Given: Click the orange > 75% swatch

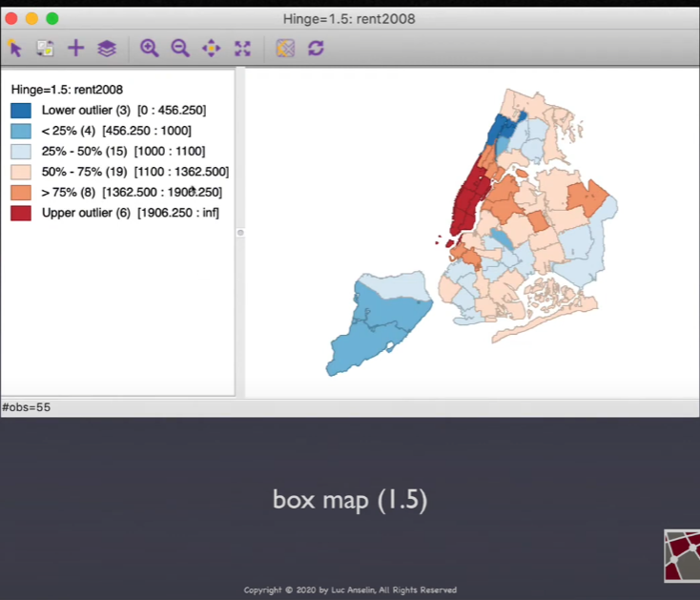Looking at the screenshot, I should click(21, 193).
